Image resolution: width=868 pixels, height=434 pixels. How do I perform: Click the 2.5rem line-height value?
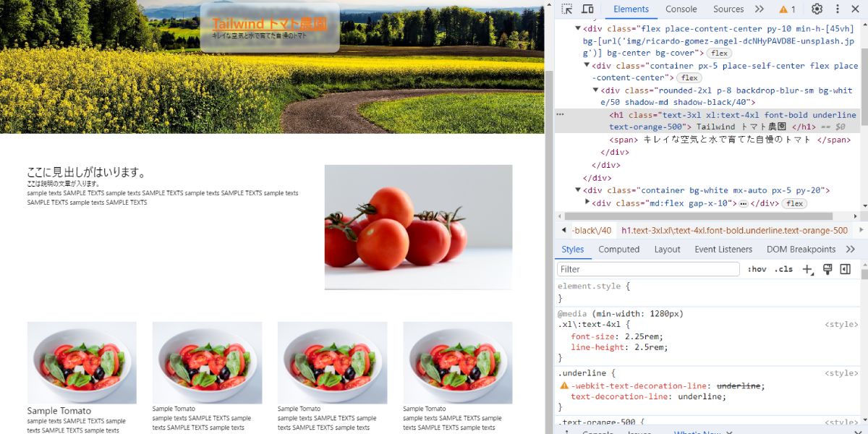click(x=649, y=347)
